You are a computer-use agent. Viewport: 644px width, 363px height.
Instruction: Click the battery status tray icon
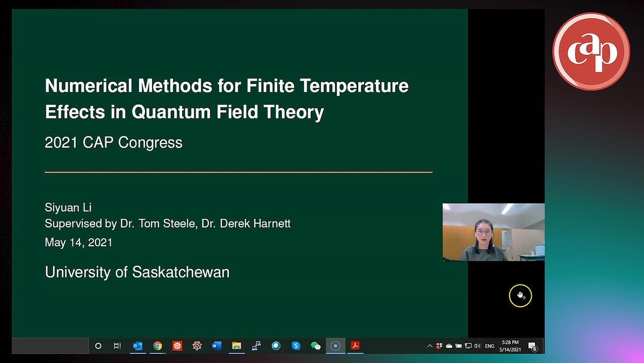click(458, 346)
